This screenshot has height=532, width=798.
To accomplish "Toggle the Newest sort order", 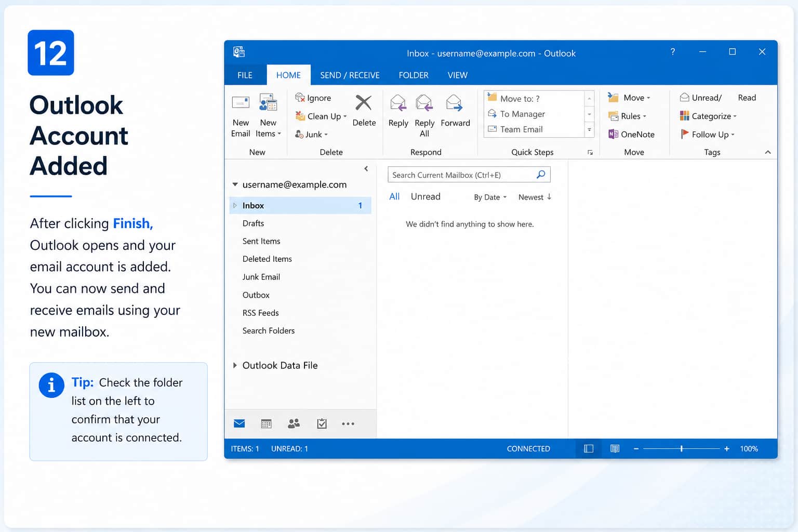I will tap(535, 197).
